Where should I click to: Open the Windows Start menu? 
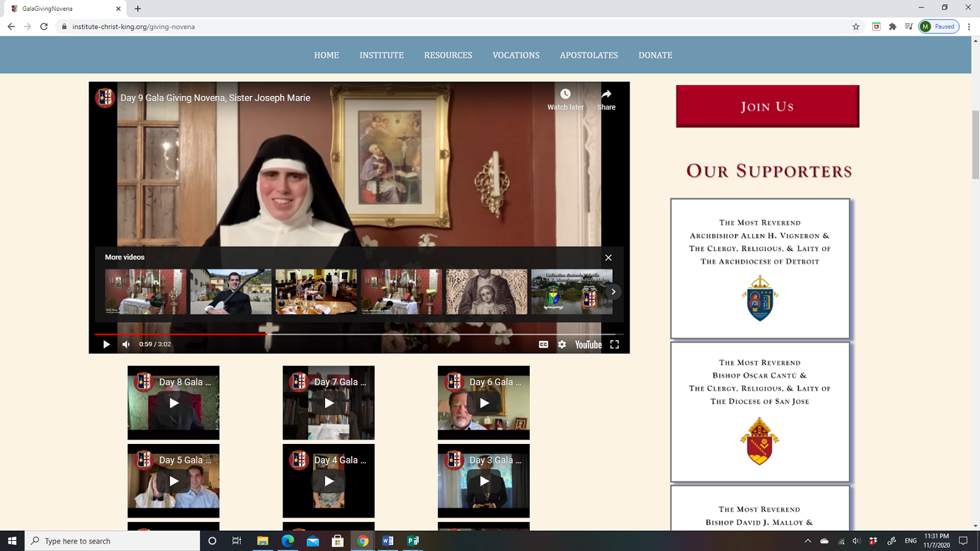point(12,541)
